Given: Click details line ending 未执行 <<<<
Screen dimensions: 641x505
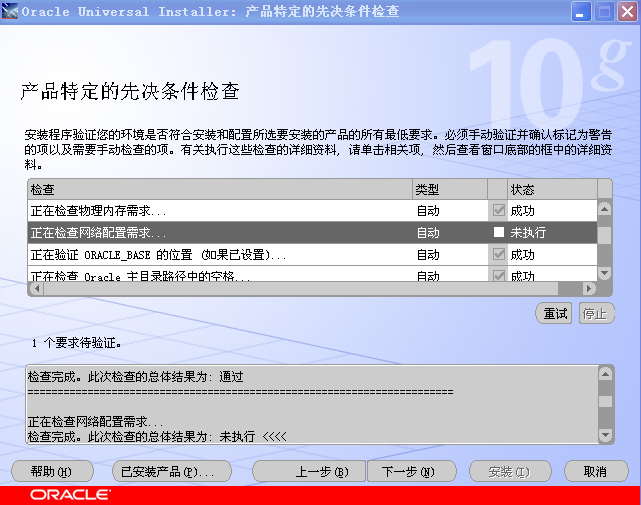Looking at the screenshot, I should (x=157, y=436).
